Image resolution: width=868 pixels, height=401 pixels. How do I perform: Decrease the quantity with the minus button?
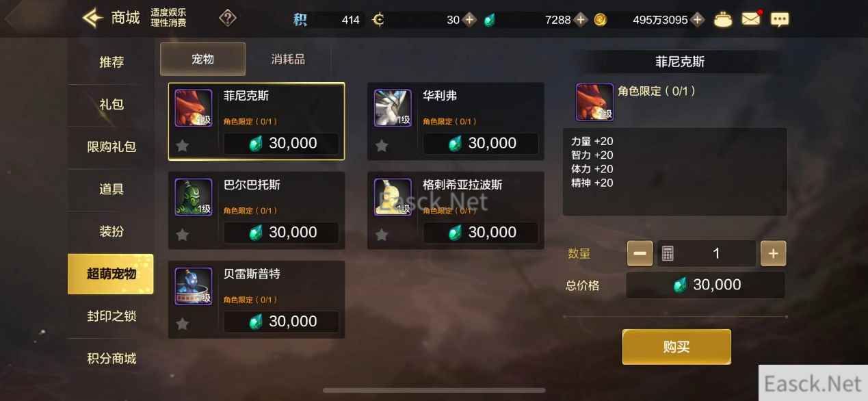[640, 253]
